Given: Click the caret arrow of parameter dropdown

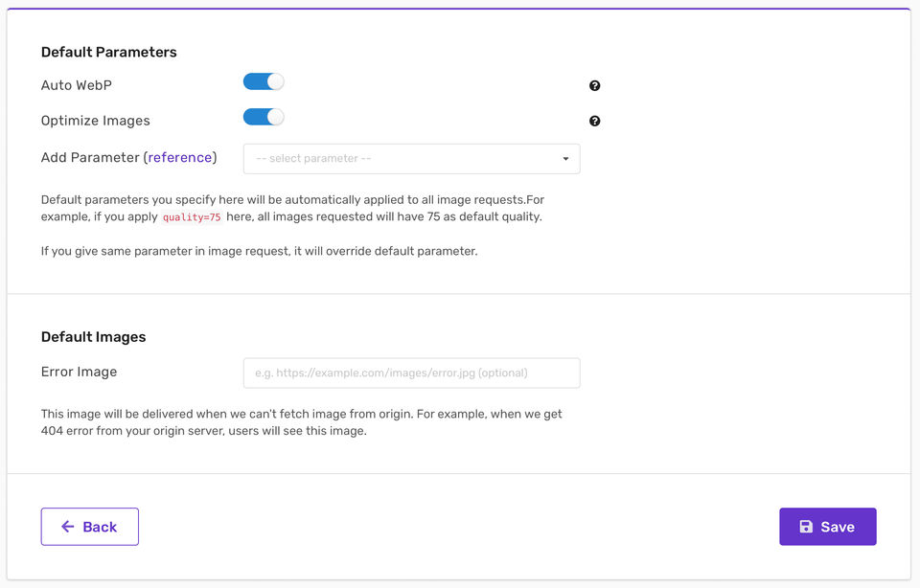Looking at the screenshot, I should [565, 159].
